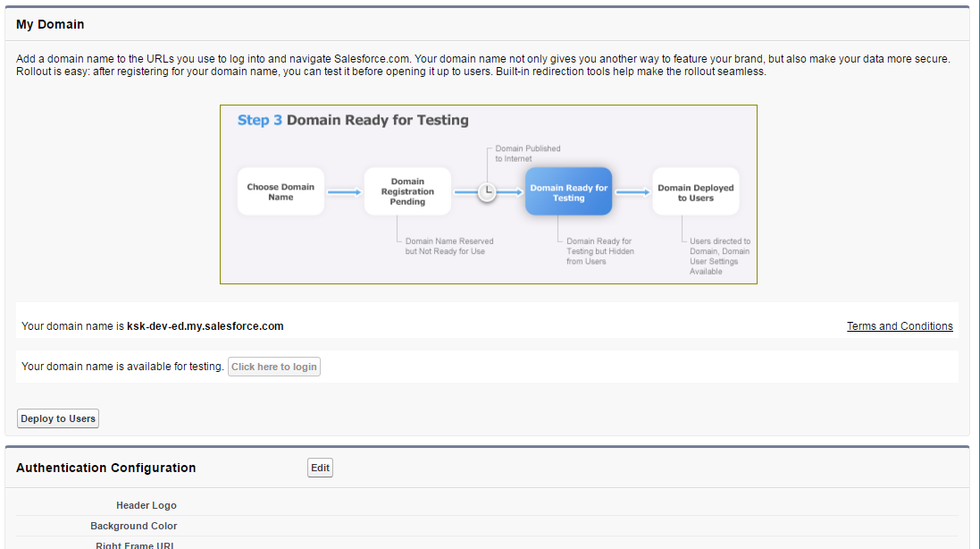
Task: Edit the Authentication Configuration settings
Action: [x=320, y=467]
